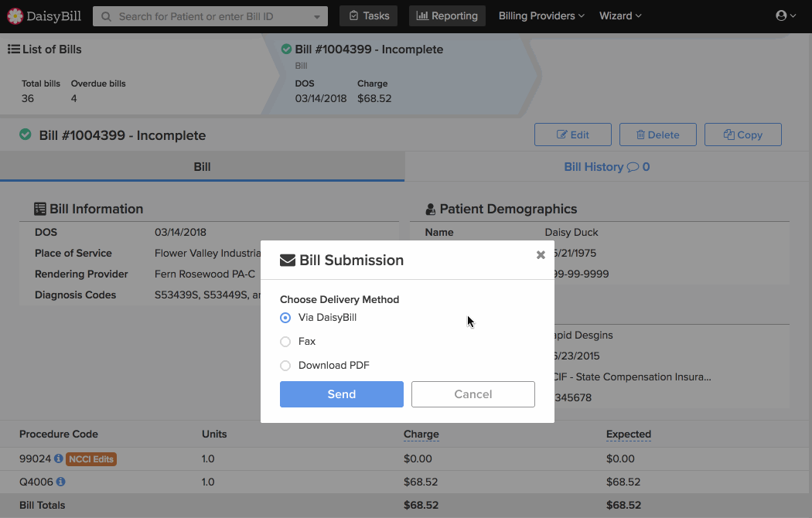Click patient name Daisy Duck

click(x=571, y=233)
